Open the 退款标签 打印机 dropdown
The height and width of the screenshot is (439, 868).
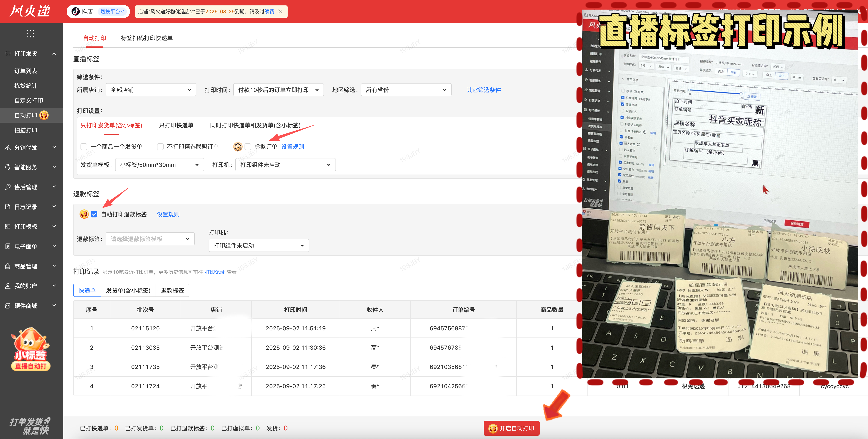pyautogui.click(x=259, y=246)
